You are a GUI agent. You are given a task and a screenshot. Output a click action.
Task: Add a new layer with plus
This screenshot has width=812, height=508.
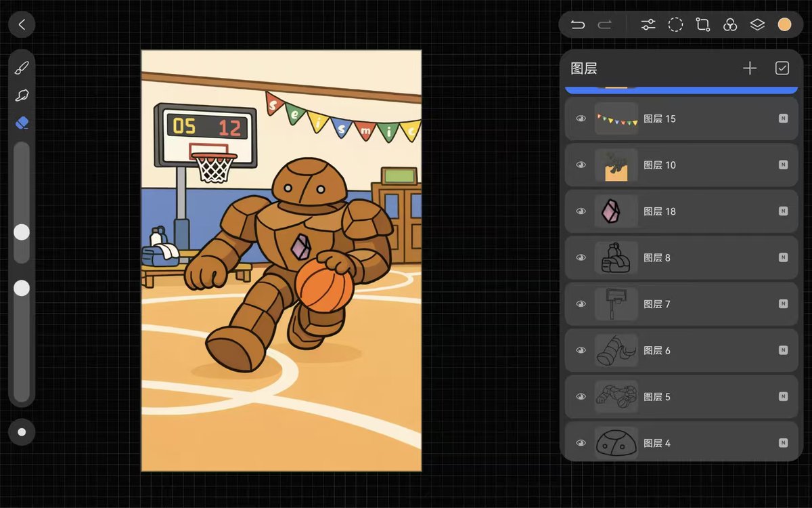(750, 68)
